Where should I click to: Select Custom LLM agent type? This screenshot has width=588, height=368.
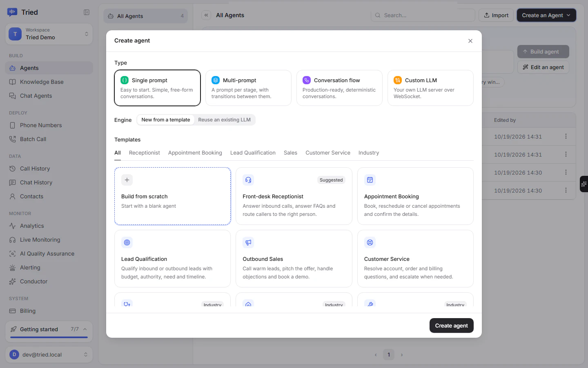coord(430,88)
